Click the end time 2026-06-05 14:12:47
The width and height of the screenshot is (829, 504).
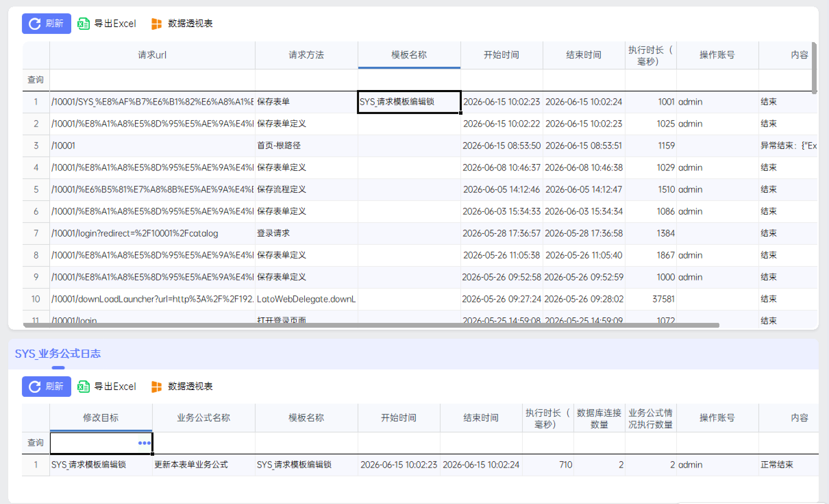click(584, 190)
